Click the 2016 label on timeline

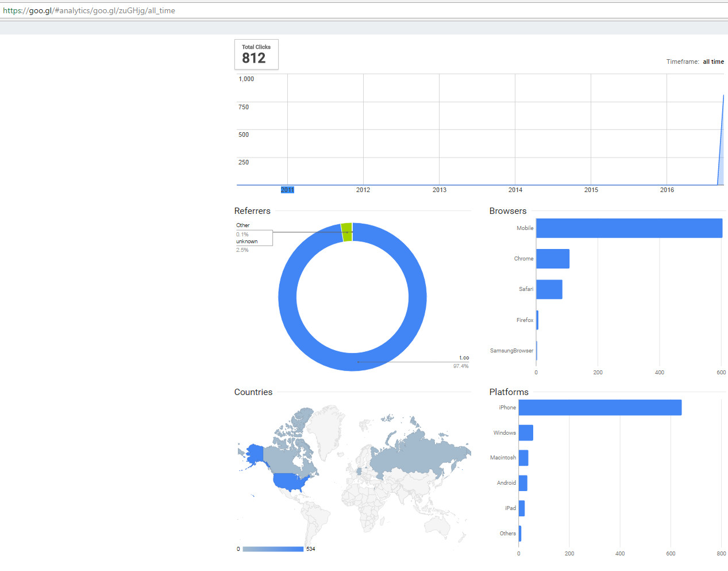(x=667, y=190)
